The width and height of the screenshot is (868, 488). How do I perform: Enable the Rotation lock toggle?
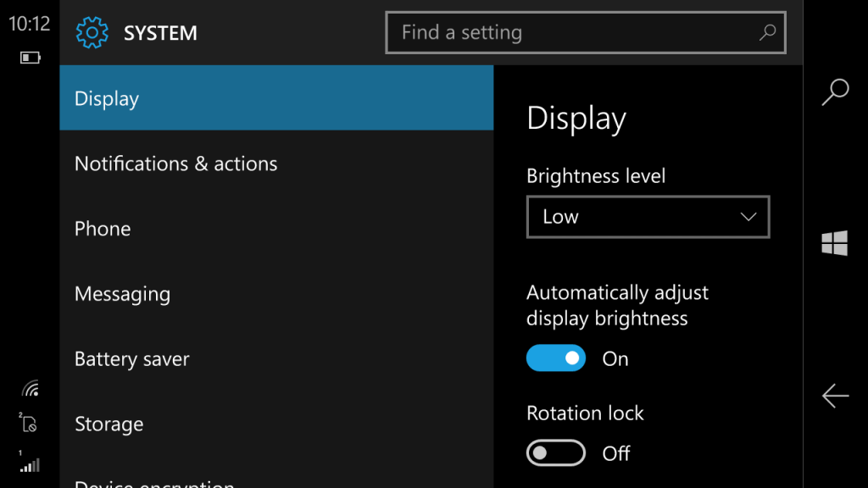click(556, 452)
